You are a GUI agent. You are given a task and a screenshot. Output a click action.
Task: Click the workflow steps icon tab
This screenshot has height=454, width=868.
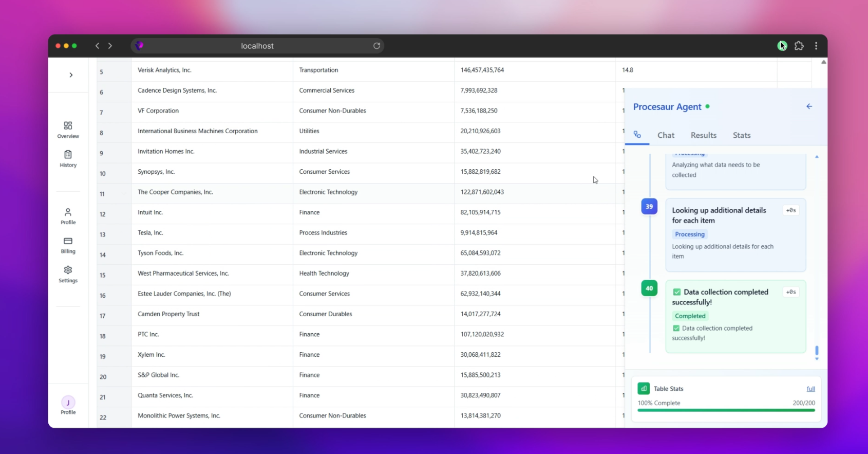637,135
